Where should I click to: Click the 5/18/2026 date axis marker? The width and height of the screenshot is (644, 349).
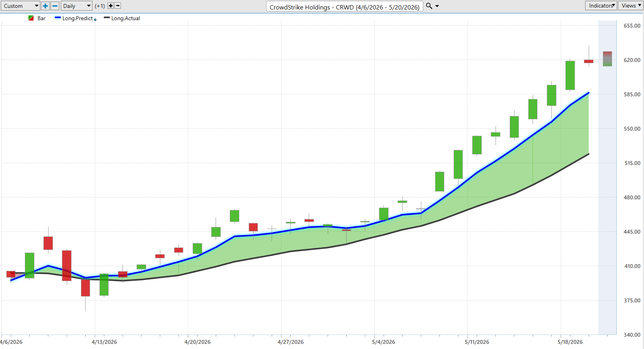(x=570, y=342)
